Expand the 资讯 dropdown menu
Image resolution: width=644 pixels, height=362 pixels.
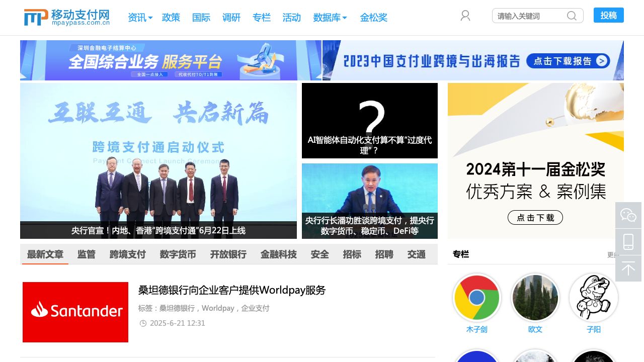(x=140, y=18)
